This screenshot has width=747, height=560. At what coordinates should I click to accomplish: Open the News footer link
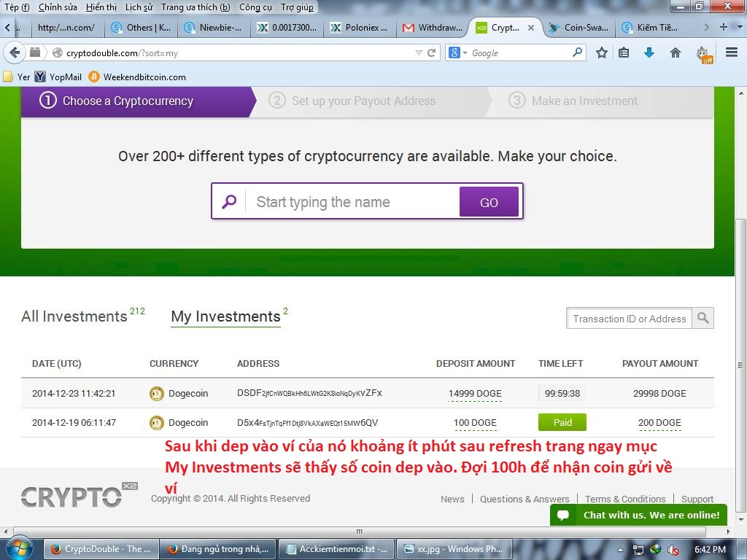click(x=452, y=499)
